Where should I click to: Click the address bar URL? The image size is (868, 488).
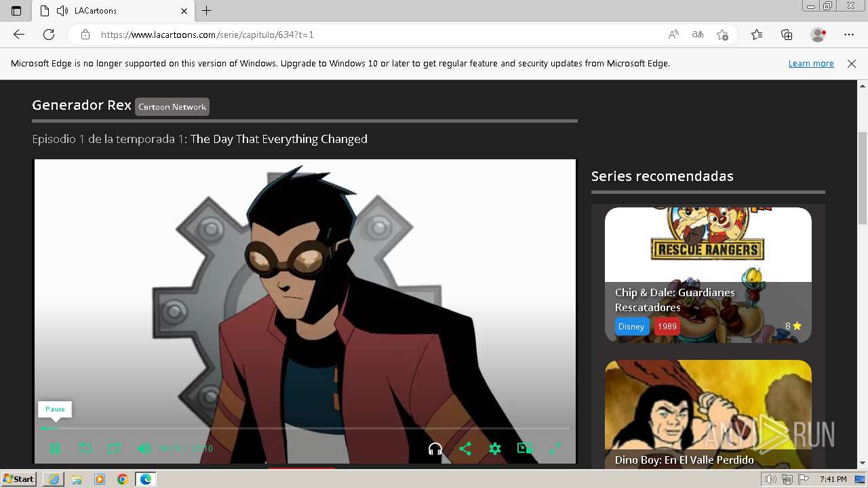click(x=208, y=35)
